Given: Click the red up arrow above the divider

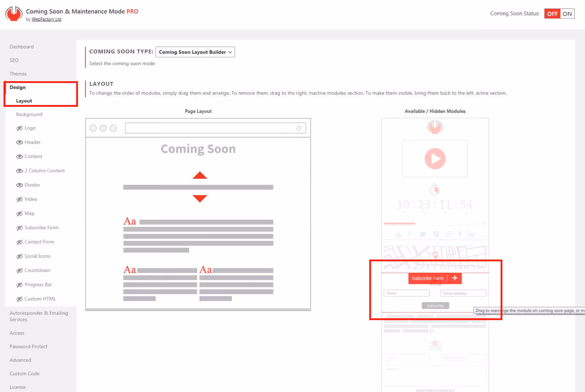Looking at the screenshot, I should 200,175.
